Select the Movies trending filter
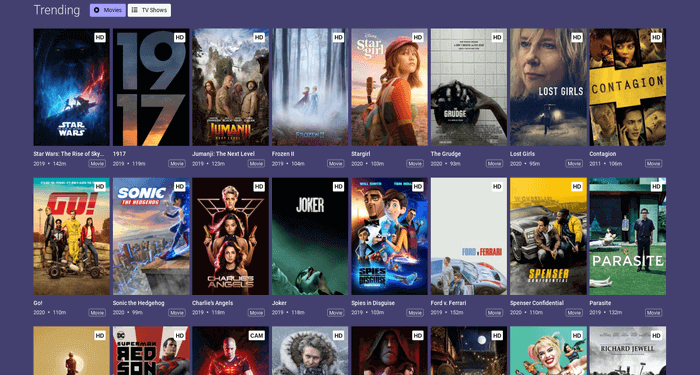700x375 pixels. point(108,10)
